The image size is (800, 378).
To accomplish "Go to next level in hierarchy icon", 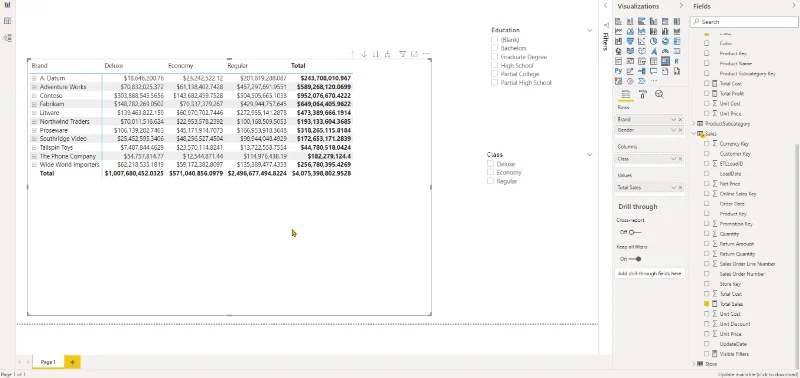I will pos(376,54).
